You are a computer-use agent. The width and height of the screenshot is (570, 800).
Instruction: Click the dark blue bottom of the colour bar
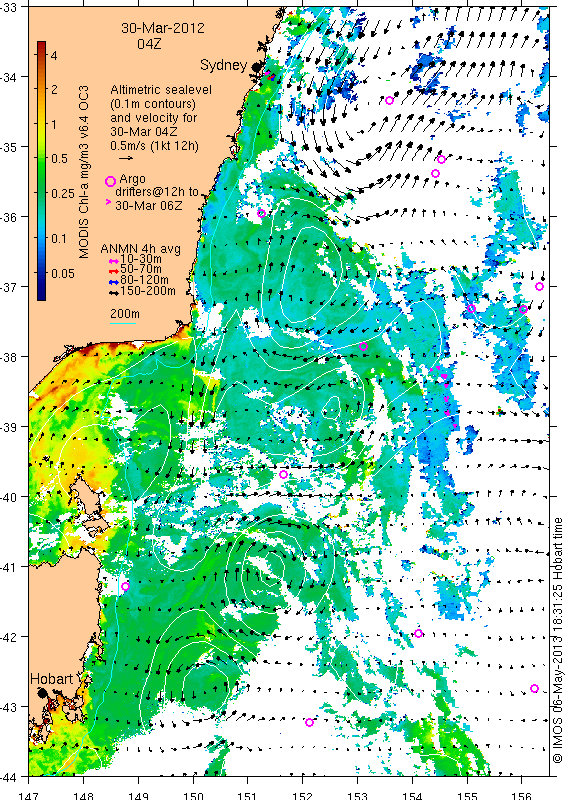coord(41,295)
